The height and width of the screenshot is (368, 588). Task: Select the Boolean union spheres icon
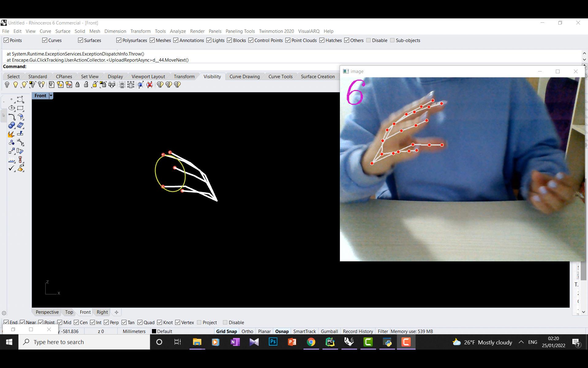click(x=11, y=125)
